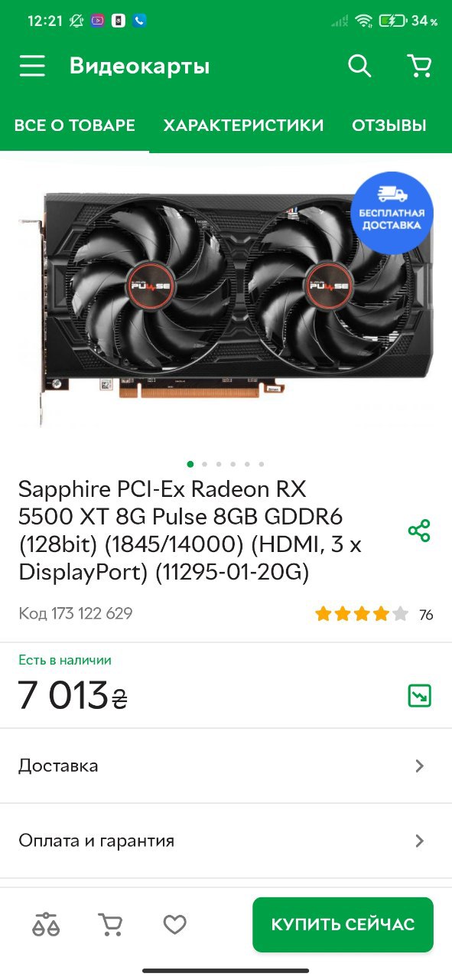Add to cart using bottom cart icon
The width and height of the screenshot is (452, 980).
pos(111,925)
